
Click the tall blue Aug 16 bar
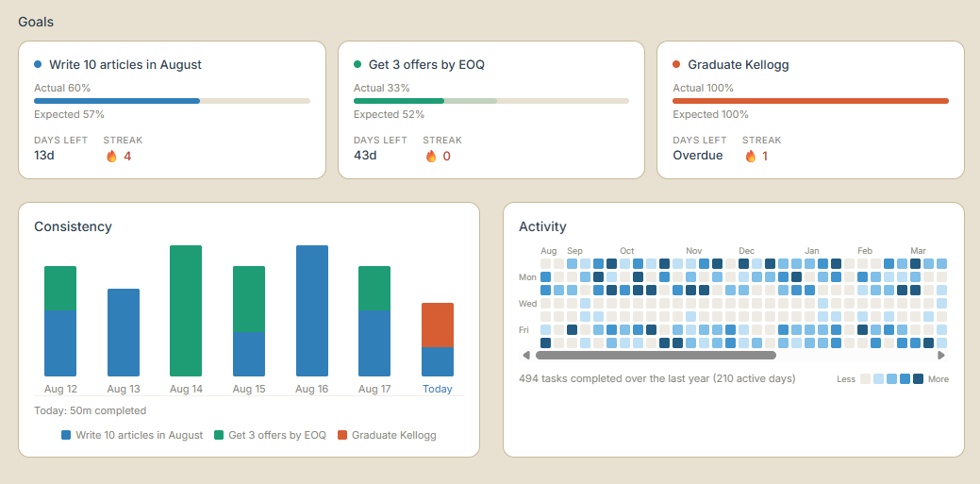pos(312,310)
